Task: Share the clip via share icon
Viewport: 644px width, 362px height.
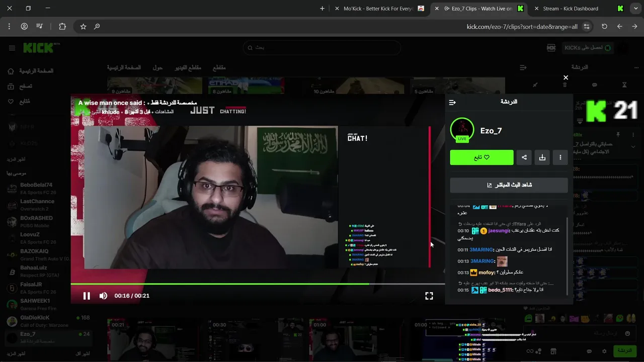Action: [524, 157]
